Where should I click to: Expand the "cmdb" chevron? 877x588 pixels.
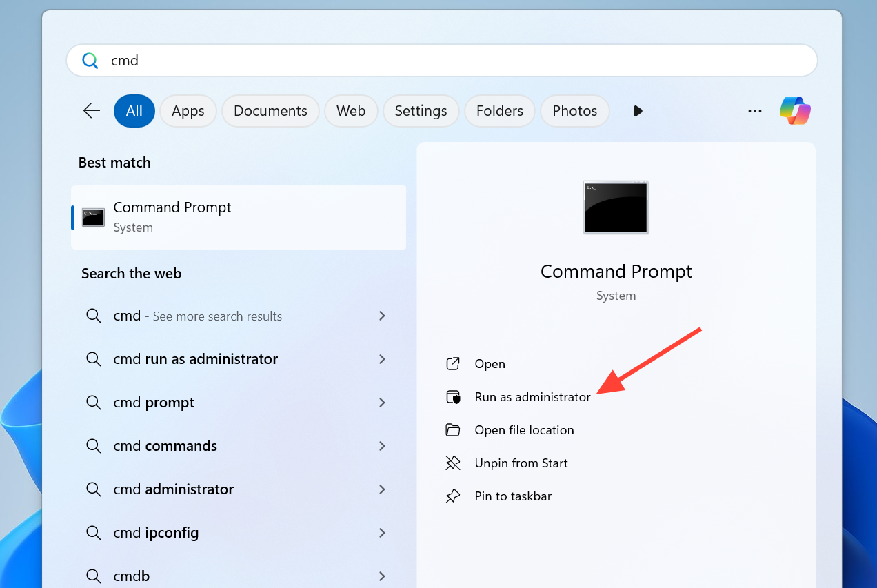[x=382, y=576]
